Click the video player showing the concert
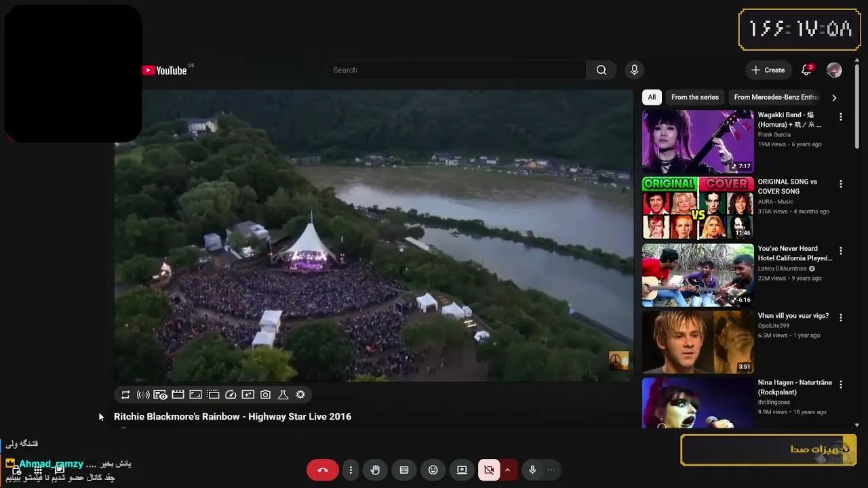Screen dimensions: 868x488 coord(374,235)
